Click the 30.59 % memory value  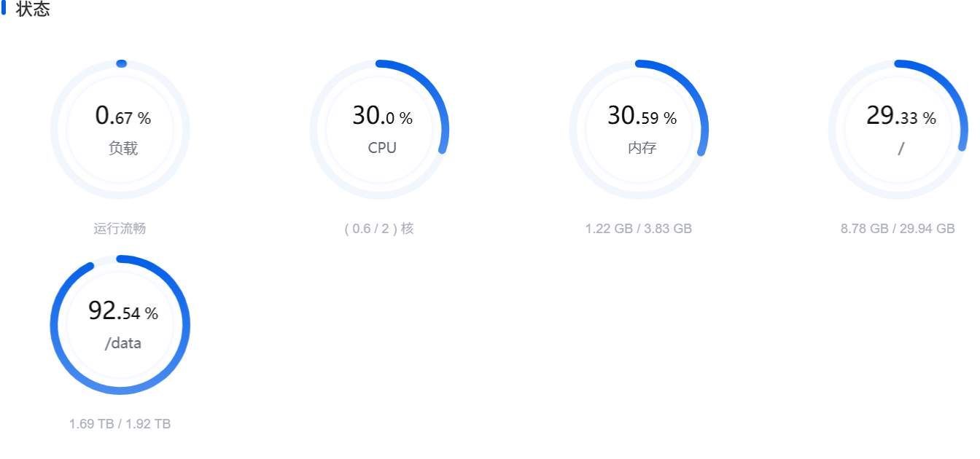tap(642, 117)
